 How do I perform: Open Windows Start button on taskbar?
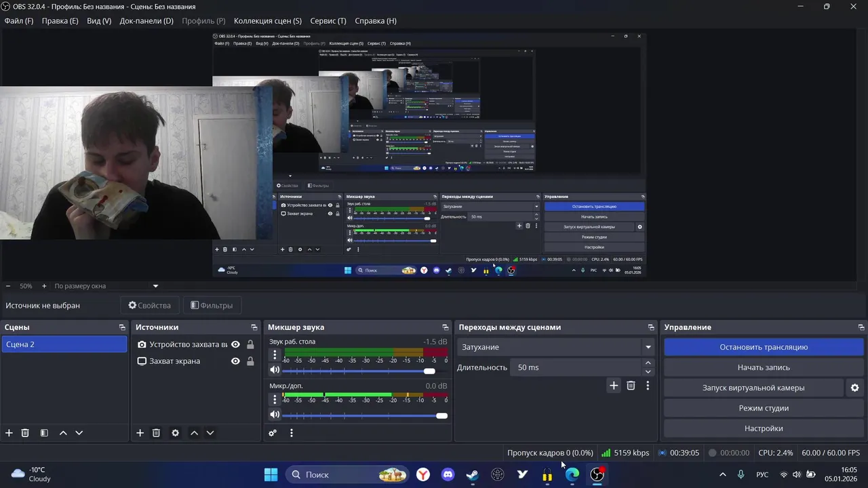tap(271, 474)
